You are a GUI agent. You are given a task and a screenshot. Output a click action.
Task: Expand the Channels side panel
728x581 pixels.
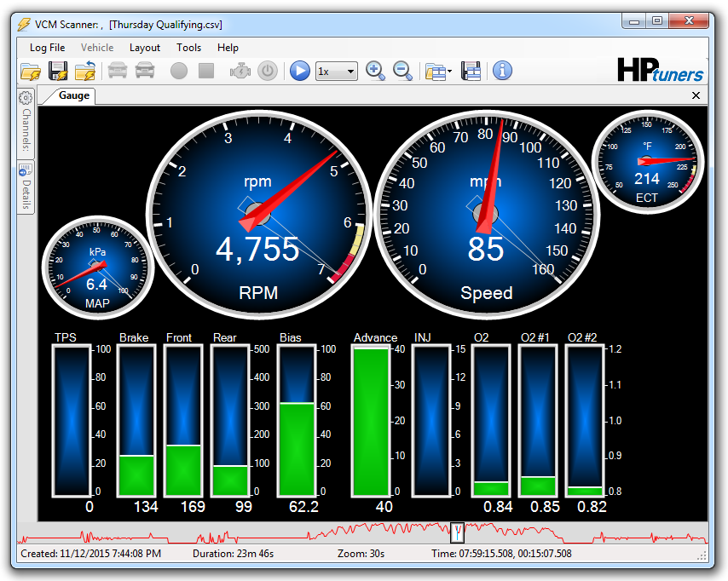[x=26, y=124]
